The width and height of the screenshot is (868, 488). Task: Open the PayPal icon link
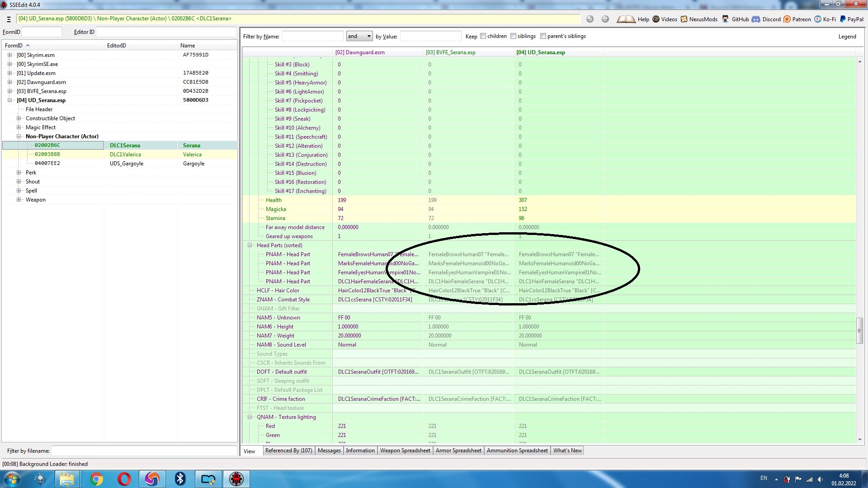(843, 19)
